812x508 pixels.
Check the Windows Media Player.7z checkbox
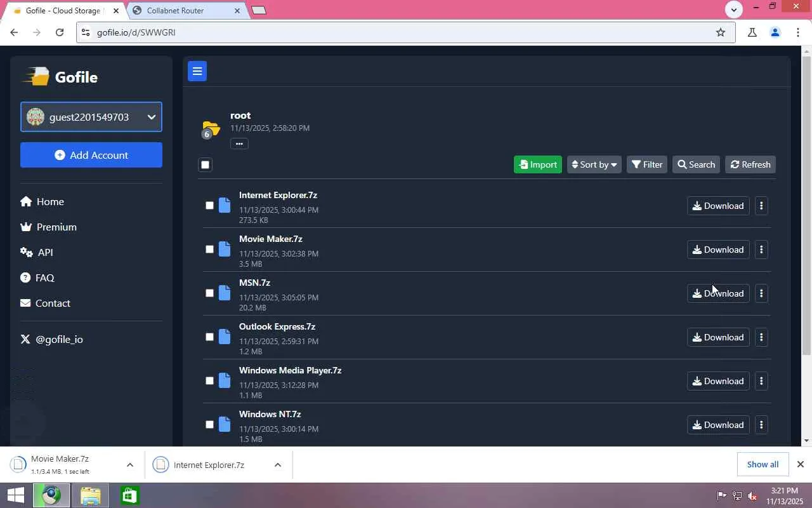tap(209, 380)
